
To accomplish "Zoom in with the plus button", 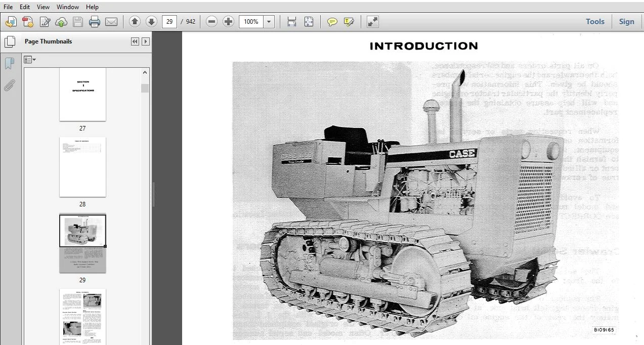I will [229, 22].
